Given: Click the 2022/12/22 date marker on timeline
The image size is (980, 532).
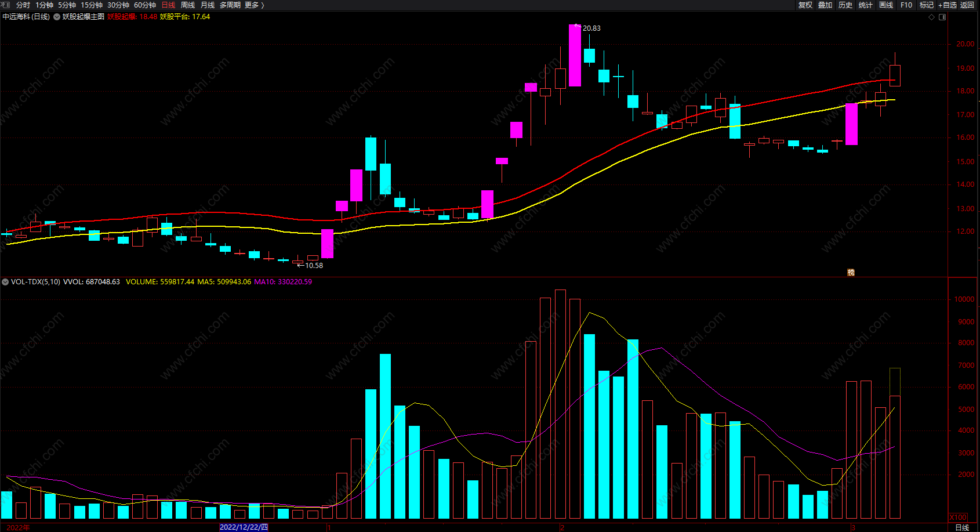Looking at the screenshot, I should coord(244,527).
